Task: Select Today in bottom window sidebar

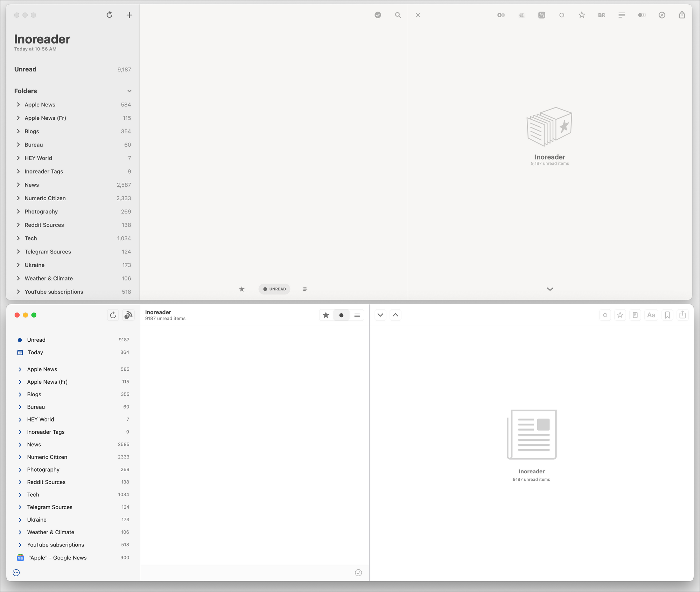Action: click(x=35, y=353)
